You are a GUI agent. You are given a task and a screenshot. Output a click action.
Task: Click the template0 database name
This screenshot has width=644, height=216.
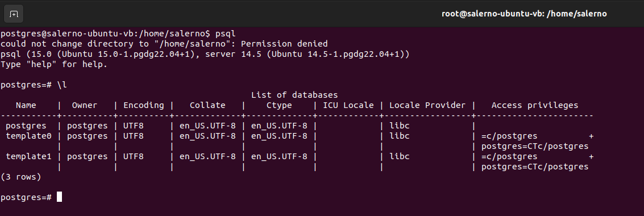click(x=28, y=136)
